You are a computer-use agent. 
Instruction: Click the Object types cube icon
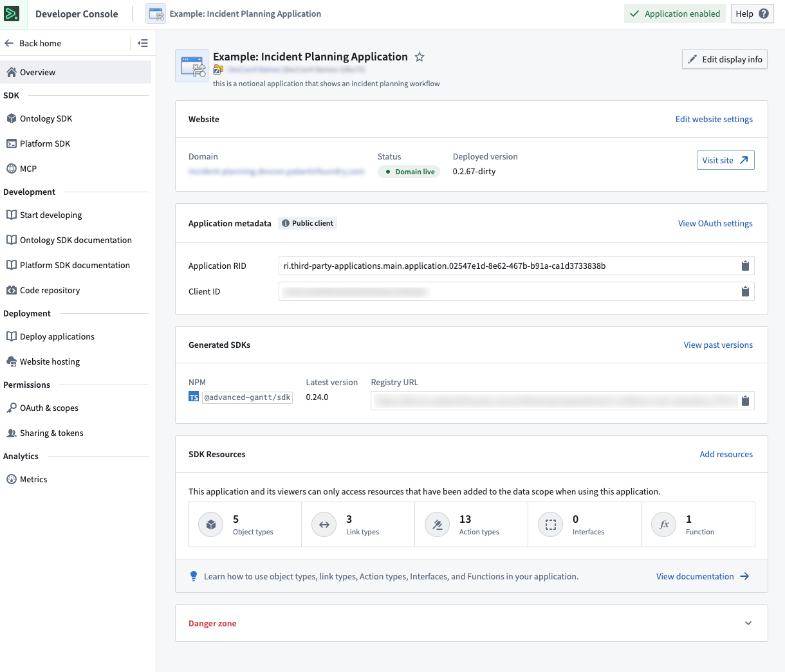[x=210, y=525]
